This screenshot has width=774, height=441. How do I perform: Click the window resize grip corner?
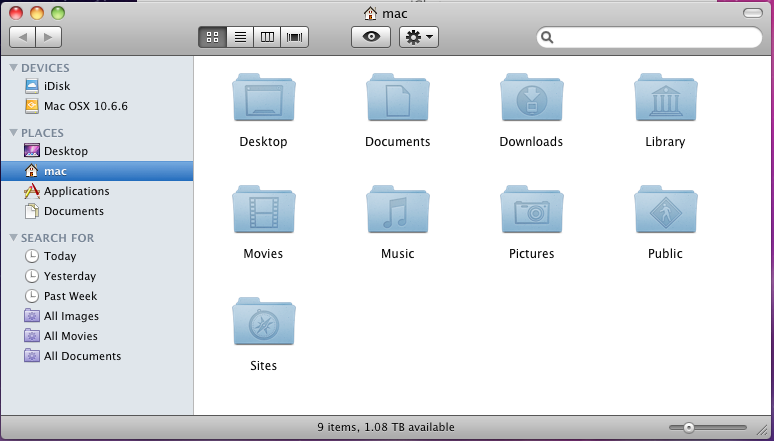click(x=763, y=431)
